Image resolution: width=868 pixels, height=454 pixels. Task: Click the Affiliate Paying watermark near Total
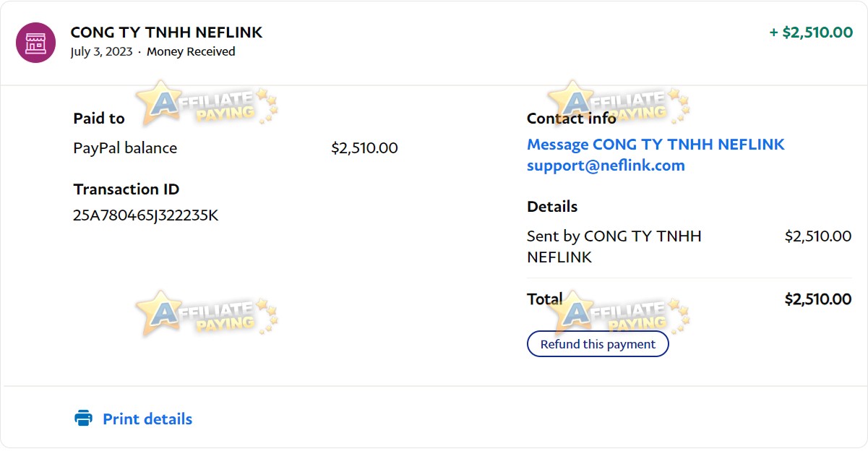click(619, 314)
